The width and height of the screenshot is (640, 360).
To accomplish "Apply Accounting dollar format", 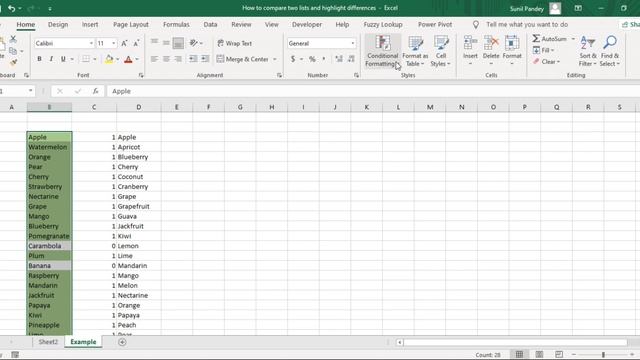I will point(293,59).
